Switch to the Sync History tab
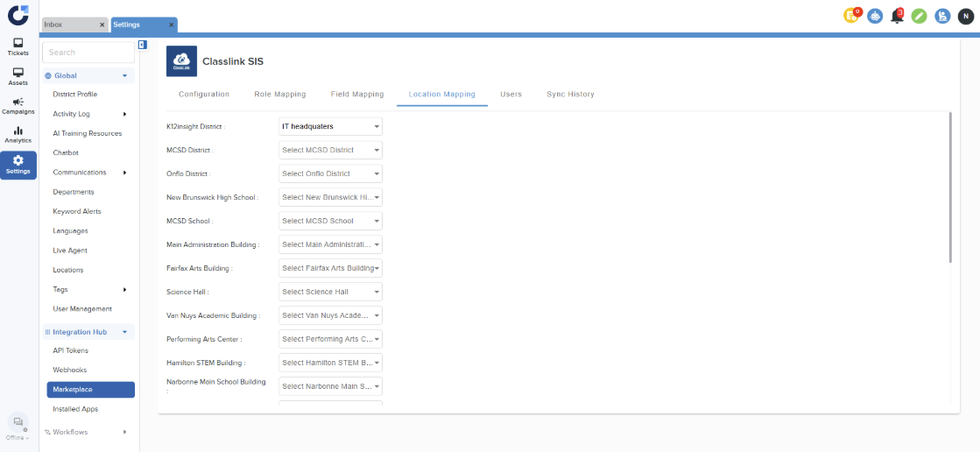The height and width of the screenshot is (452, 980). click(570, 95)
